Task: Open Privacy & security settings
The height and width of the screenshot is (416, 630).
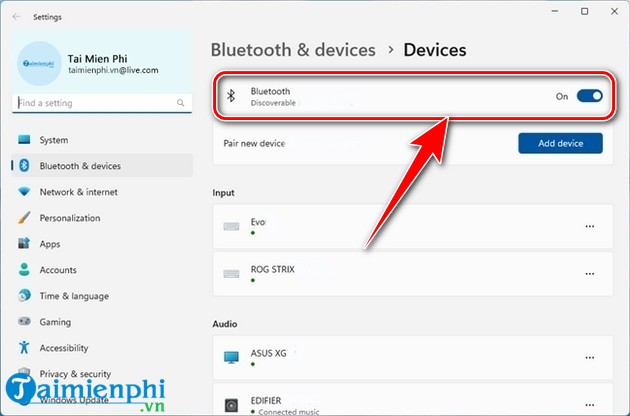Action: 102,374
